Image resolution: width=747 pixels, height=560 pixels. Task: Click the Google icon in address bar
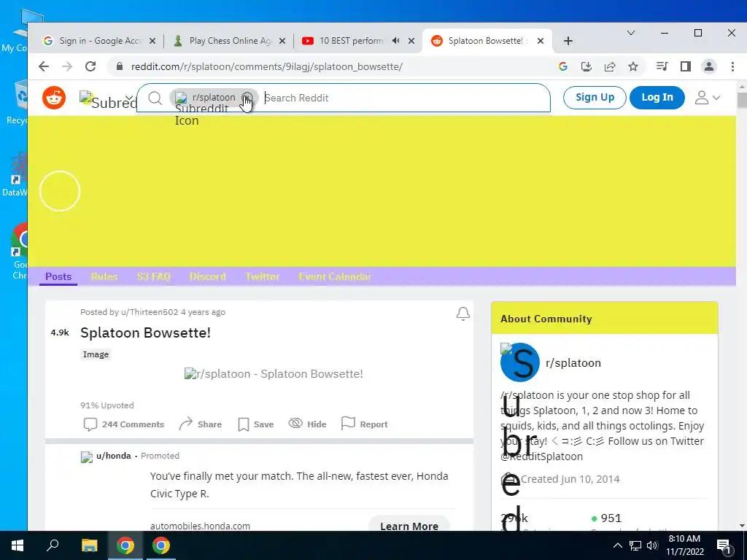pyautogui.click(x=563, y=66)
